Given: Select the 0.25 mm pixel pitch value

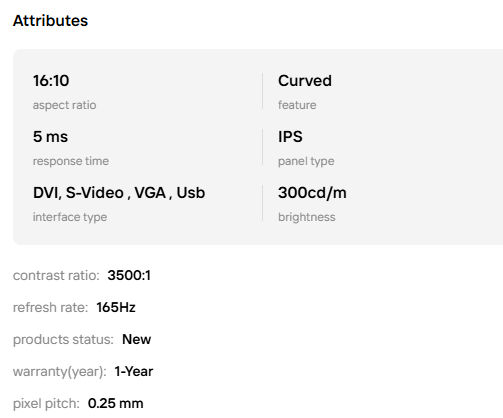Looking at the screenshot, I should pos(115,403).
